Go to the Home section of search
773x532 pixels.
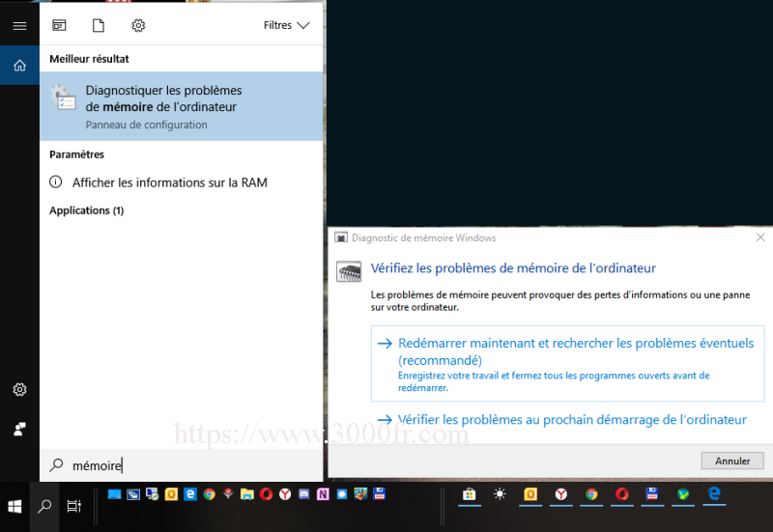(x=19, y=65)
